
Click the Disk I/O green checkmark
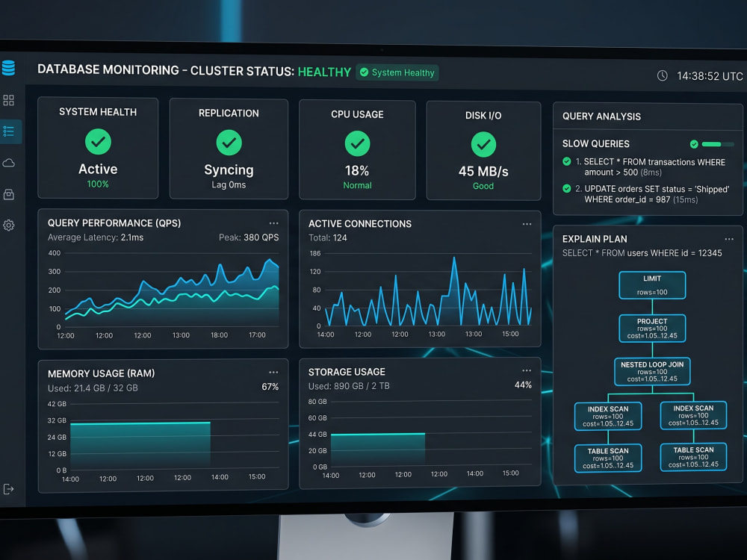pyautogui.click(x=483, y=144)
